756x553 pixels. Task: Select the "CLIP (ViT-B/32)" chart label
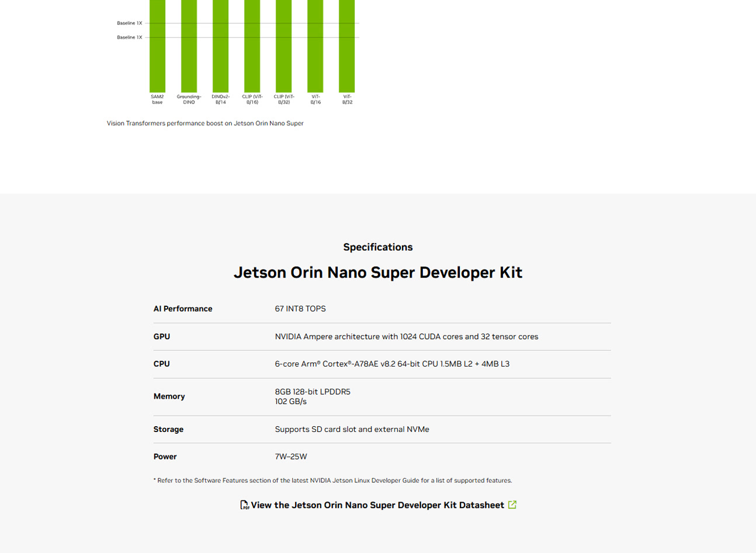coord(284,99)
